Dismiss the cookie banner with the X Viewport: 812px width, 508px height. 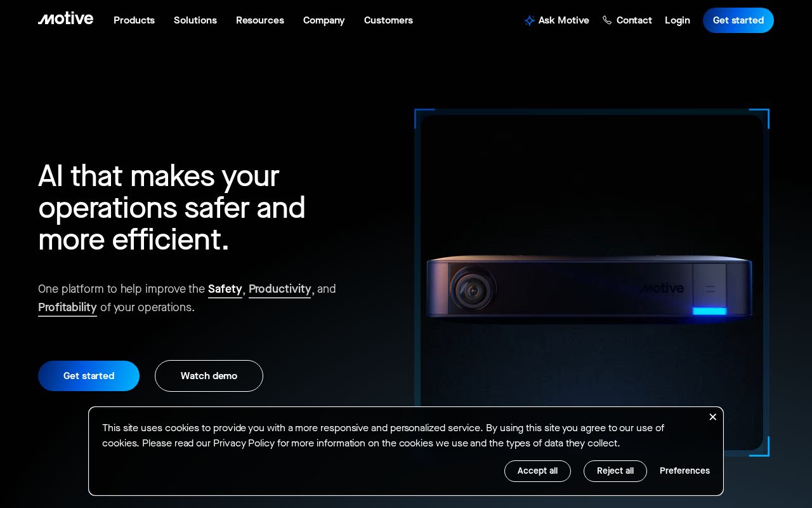712,417
